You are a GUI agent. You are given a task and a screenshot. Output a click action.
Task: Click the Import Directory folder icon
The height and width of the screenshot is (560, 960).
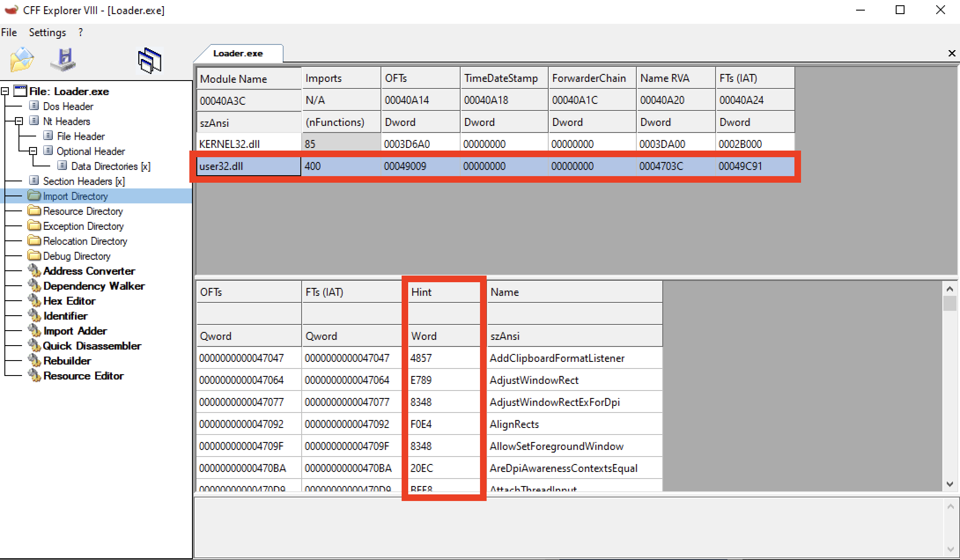[34, 195]
